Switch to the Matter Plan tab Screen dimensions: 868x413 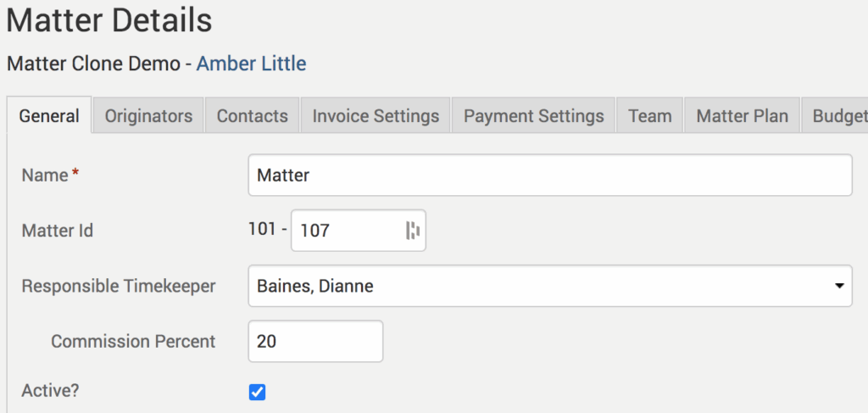[743, 116]
